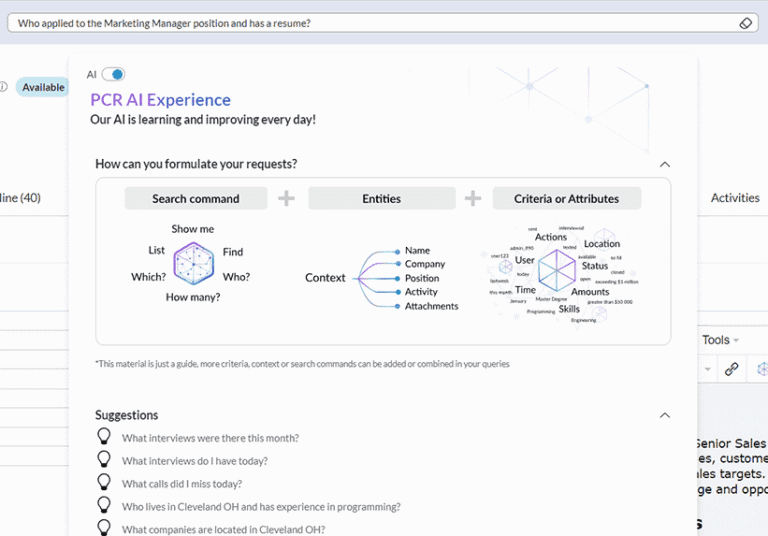Select suggestion about Cleveland OH programming experience
The height and width of the screenshot is (536, 768).
pos(261,507)
